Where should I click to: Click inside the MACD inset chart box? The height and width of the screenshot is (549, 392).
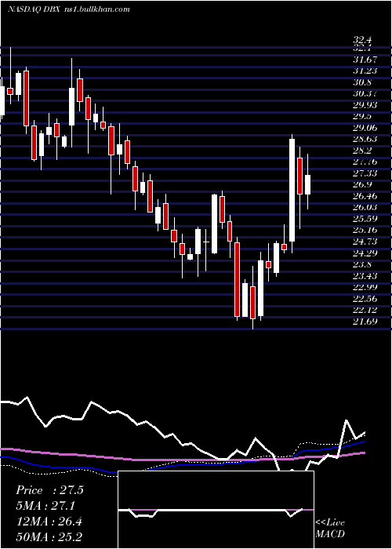point(216,510)
